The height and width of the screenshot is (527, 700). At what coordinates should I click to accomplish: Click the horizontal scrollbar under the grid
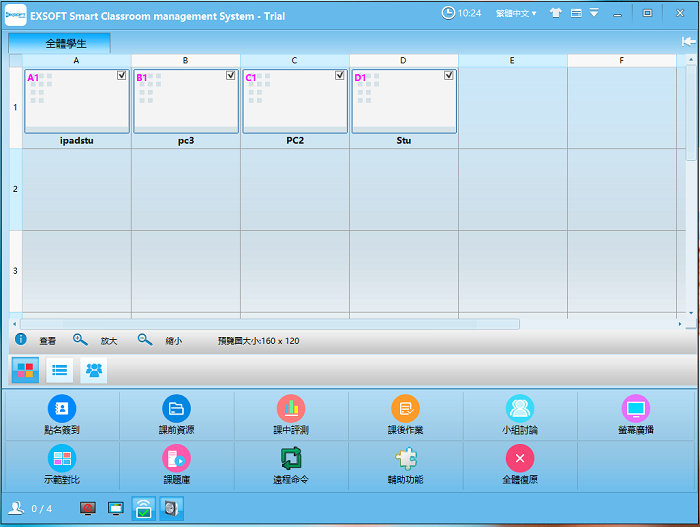coord(270,324)
